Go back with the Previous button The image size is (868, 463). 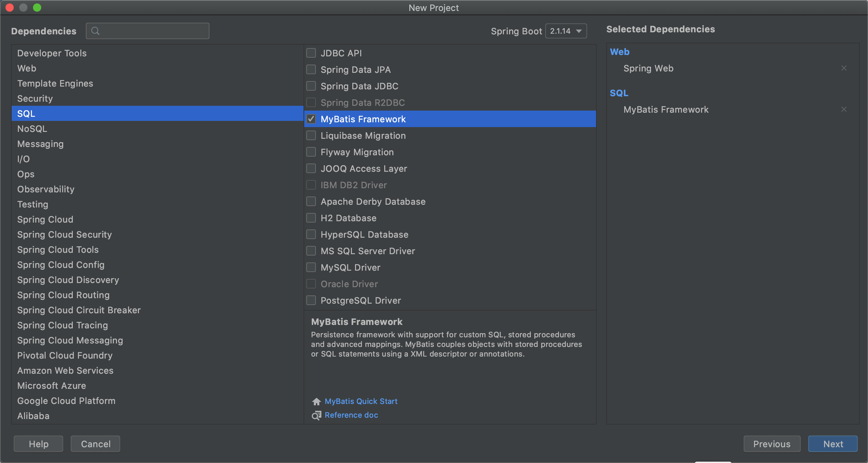point(772,444)
